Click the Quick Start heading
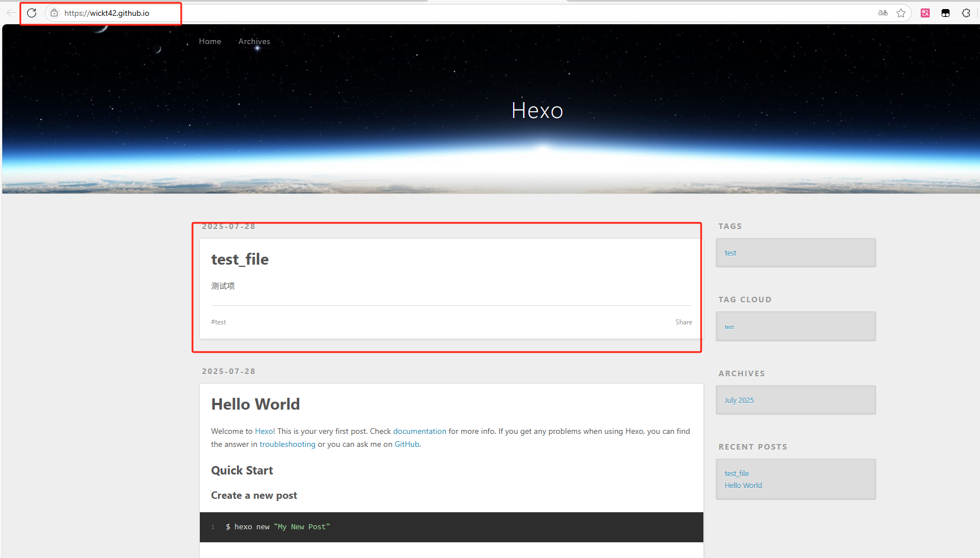Viewport: 980px width, 558px height. 242,471
